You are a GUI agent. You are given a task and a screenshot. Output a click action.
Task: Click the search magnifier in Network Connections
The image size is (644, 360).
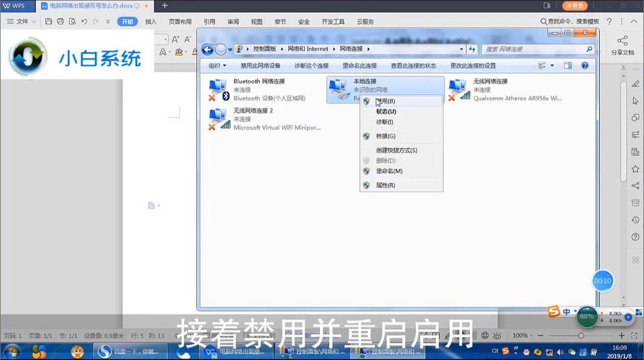click(589, 49)
